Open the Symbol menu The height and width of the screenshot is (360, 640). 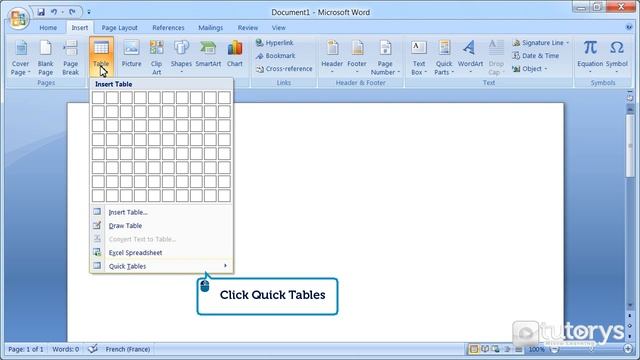coord(616,57)
